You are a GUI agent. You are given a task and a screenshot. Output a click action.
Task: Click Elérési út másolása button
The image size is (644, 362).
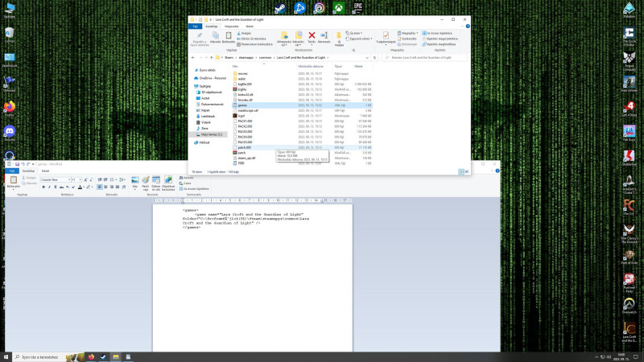(x=251, y=39)
